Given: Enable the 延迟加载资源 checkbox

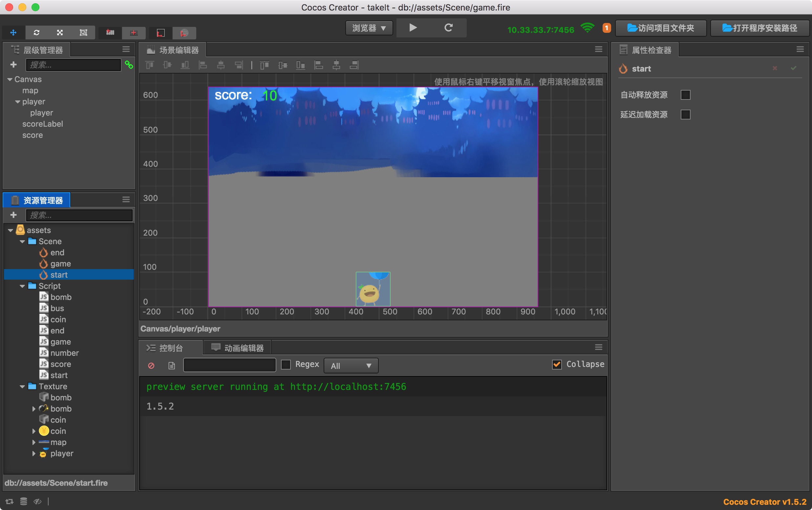Looking at the screenshot, I should (685, 115).
